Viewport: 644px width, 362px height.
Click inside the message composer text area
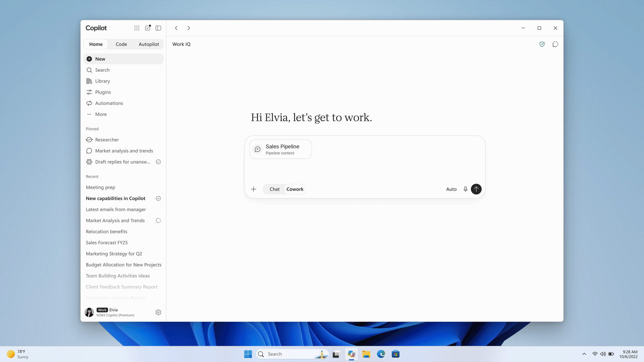[x=365, y=171]
